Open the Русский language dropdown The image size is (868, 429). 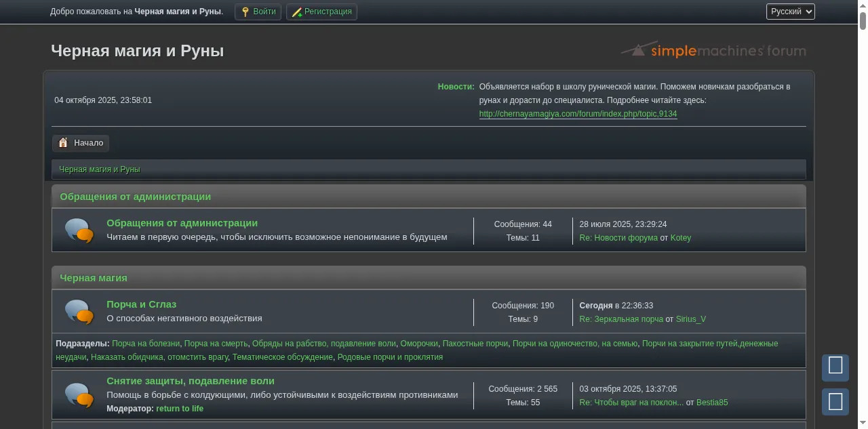(x=790, y=12)
